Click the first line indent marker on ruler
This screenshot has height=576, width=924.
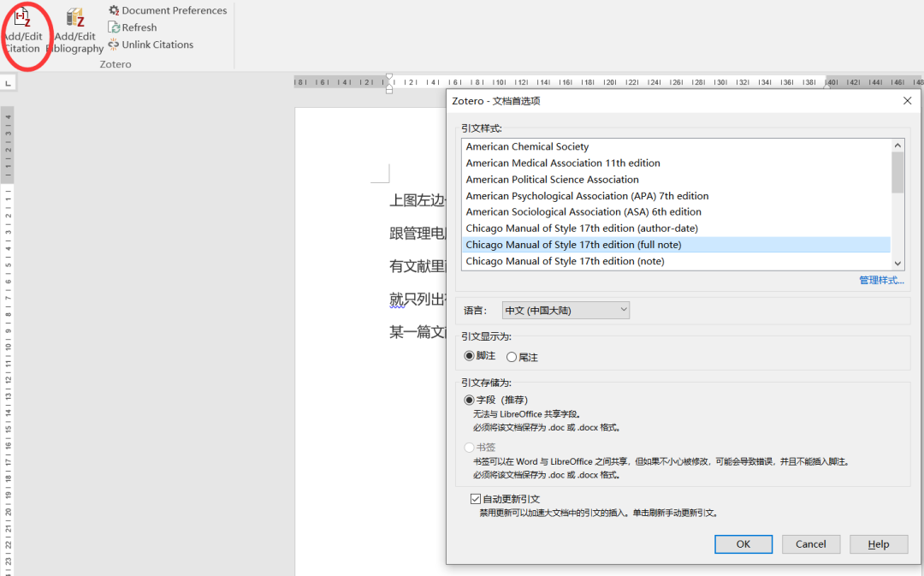(x=389, y=77)
